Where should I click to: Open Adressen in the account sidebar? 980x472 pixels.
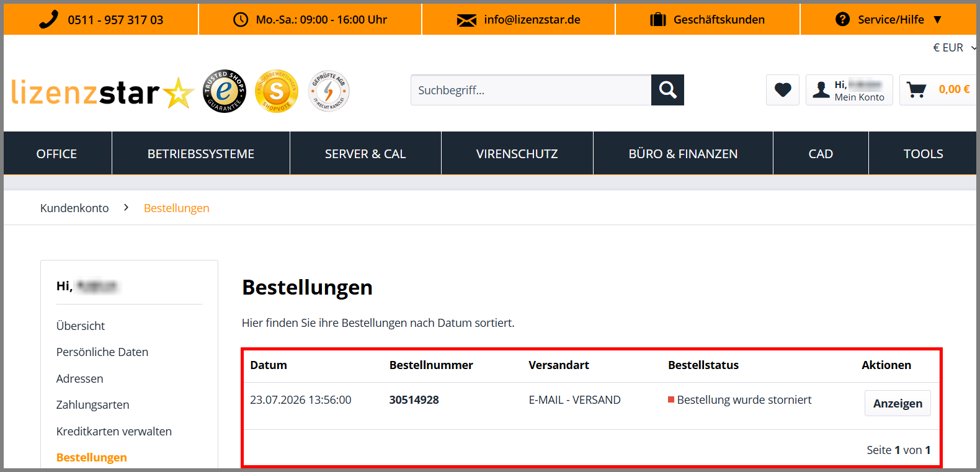tap(79, 378)
